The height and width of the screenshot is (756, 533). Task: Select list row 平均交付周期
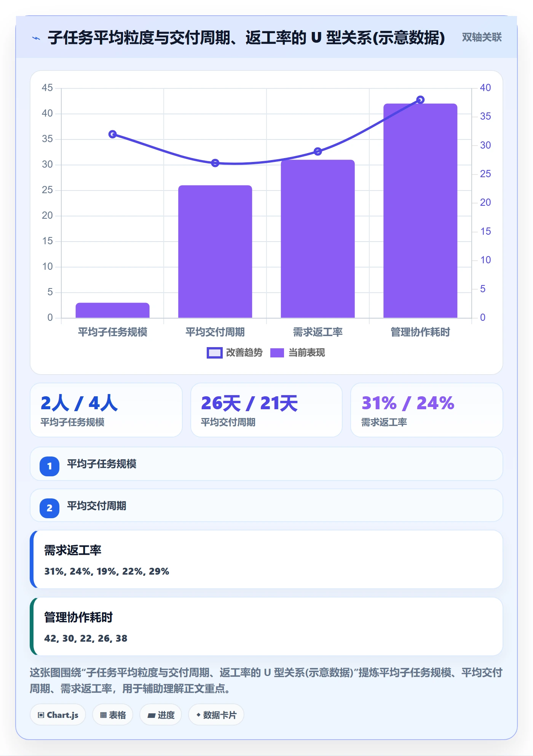point(266,506)
